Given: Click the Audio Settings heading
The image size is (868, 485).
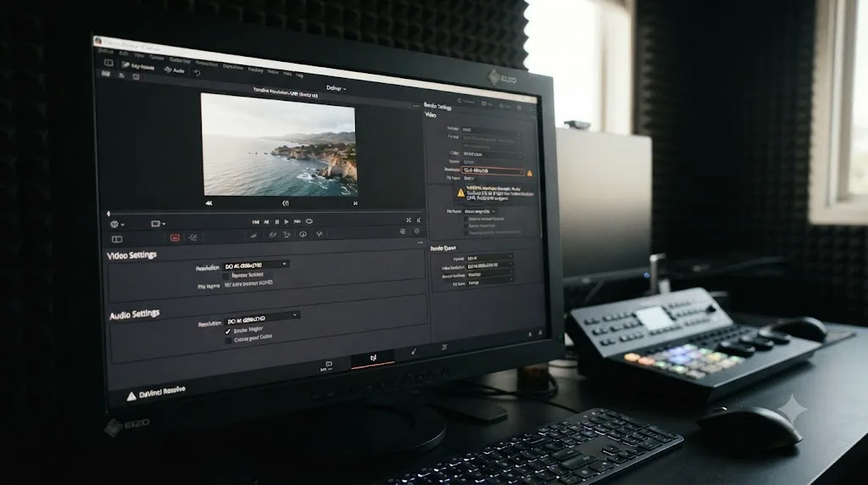Looking at the screenshot, I should point(135,315).
